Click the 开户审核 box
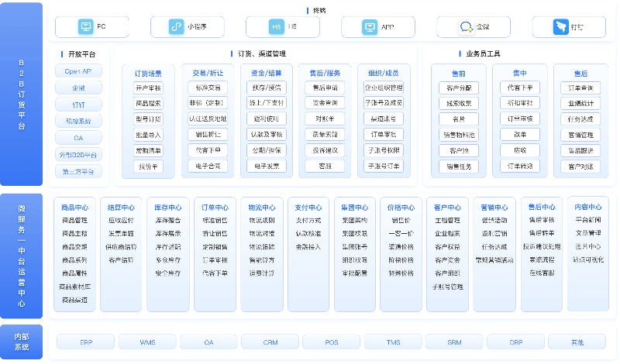The height and width of the screenshot is (364, 620). pyautogui.click(x=148, y=88)
